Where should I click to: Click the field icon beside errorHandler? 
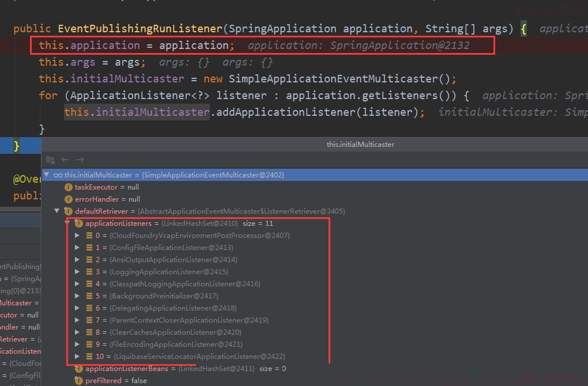coord(68,199)
